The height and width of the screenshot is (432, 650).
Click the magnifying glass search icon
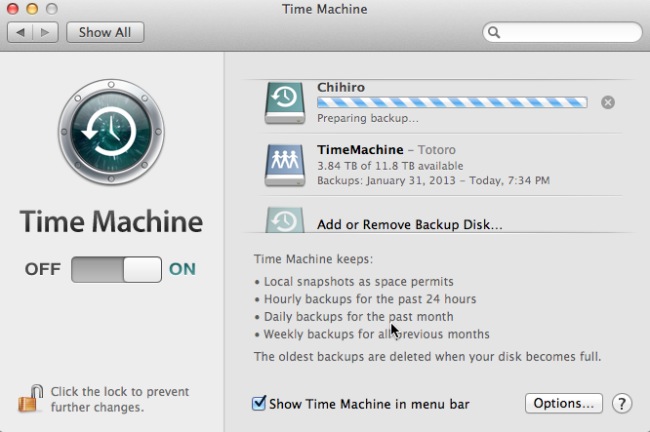click(494, 32)
